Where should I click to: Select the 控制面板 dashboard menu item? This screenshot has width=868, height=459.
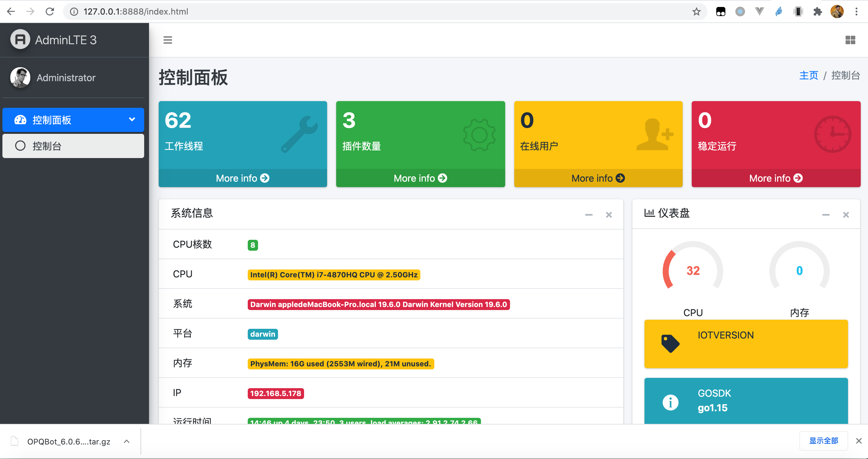click(73, 120)
